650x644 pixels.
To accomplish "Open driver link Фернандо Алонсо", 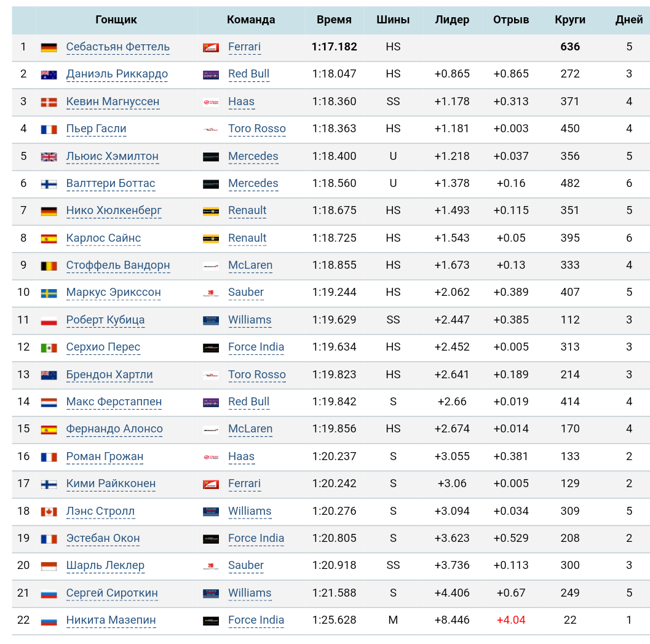I will tap(114, 429).
